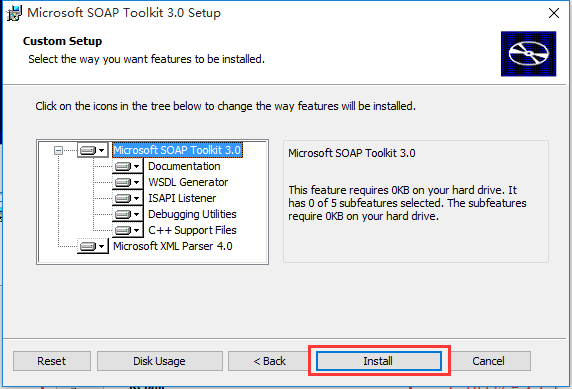This screenshot has width=572, height=389.
Task: Close the setup window with the X button
Action: coord(554,13)
